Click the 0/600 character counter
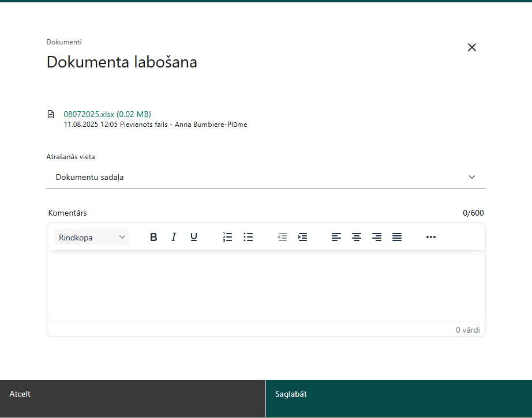The image size is (532, 418). pos(473,213)
